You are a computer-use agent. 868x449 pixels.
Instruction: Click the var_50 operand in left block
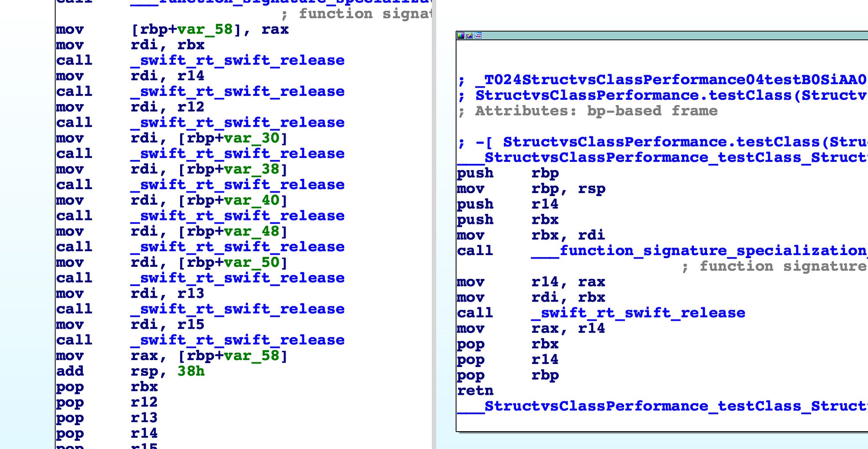coord(252,262)
